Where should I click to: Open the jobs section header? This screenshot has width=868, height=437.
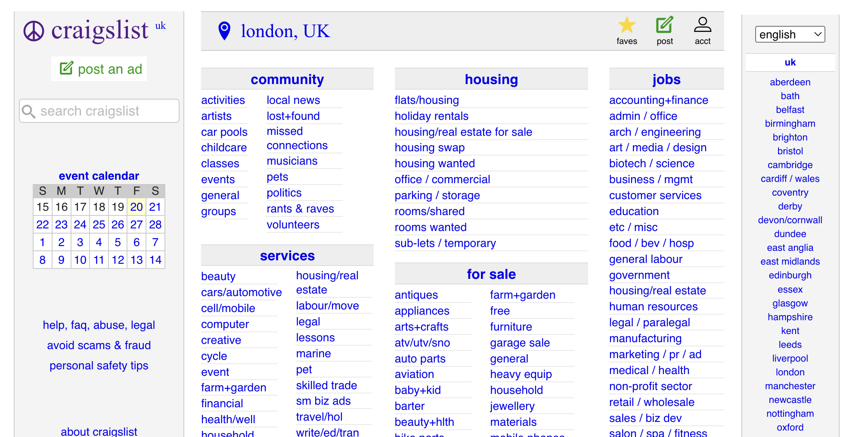click(666, 79)
